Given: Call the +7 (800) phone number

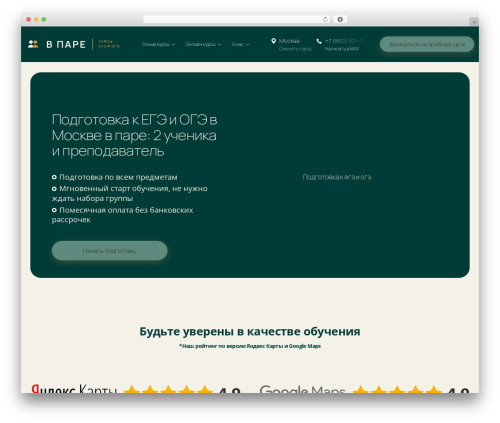Looking at the screenshot, I should 347,41.
